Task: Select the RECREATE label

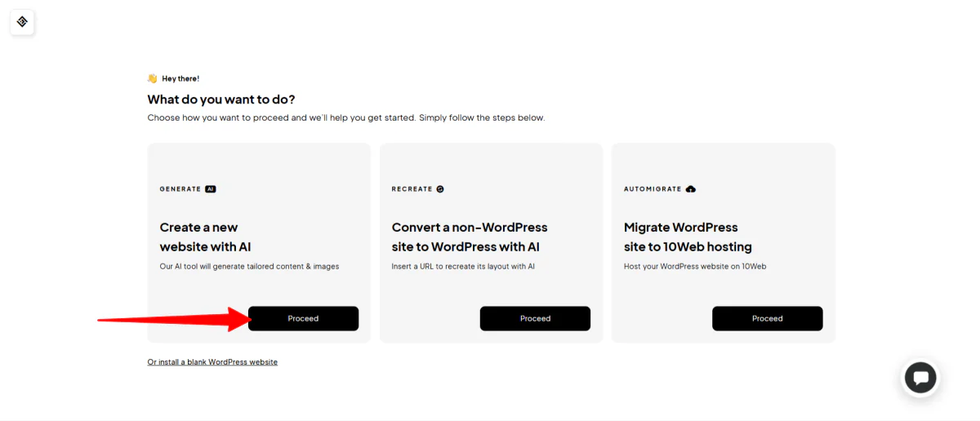Action: (x=412, y=188)
